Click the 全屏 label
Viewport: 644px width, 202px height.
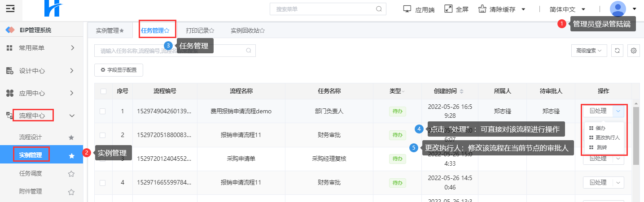(x=462, y=9)
